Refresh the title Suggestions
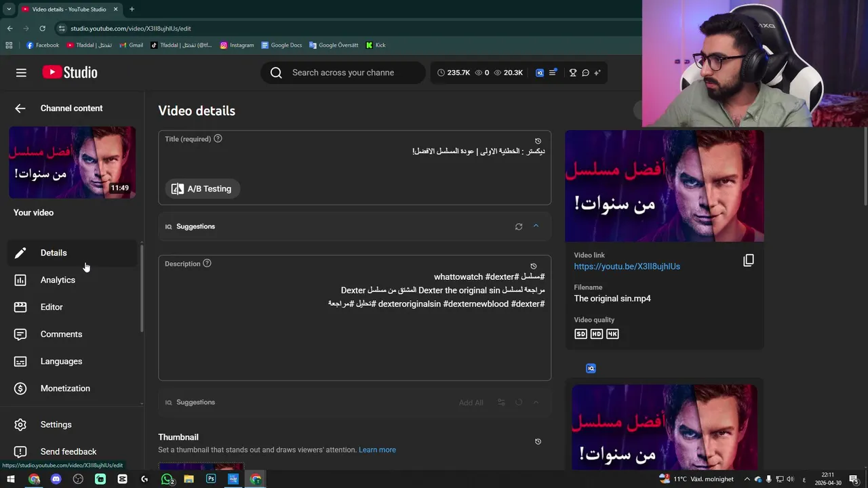This screenshot has height=488, width=868. pyautogui.click(x=519, y=226)
